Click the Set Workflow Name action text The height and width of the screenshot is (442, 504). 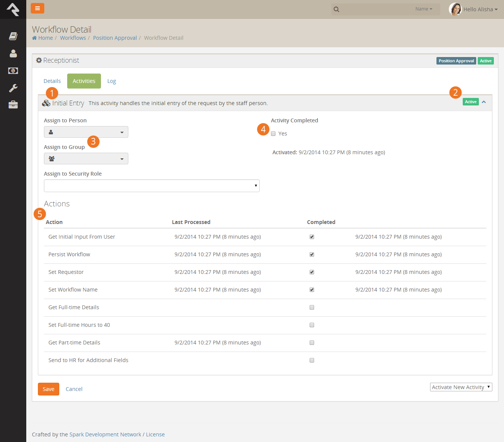(x=73, y=290)
